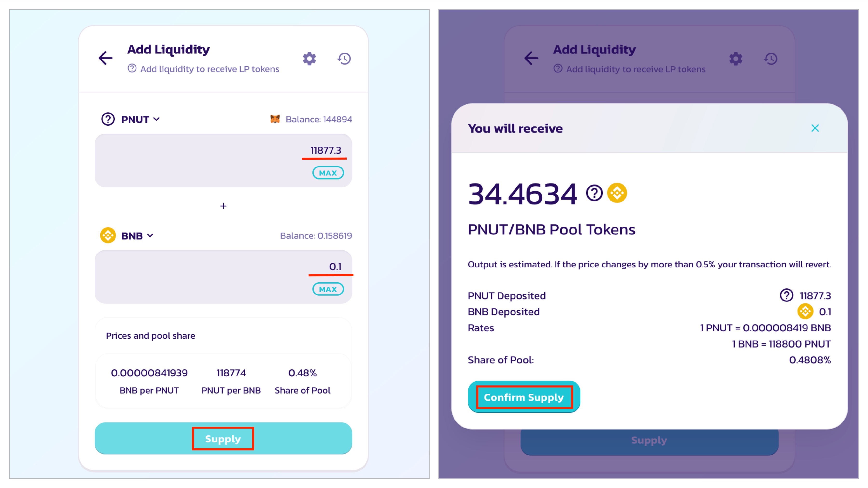Click the BNB Deposited coin icon in dialog

click(805, 311)
